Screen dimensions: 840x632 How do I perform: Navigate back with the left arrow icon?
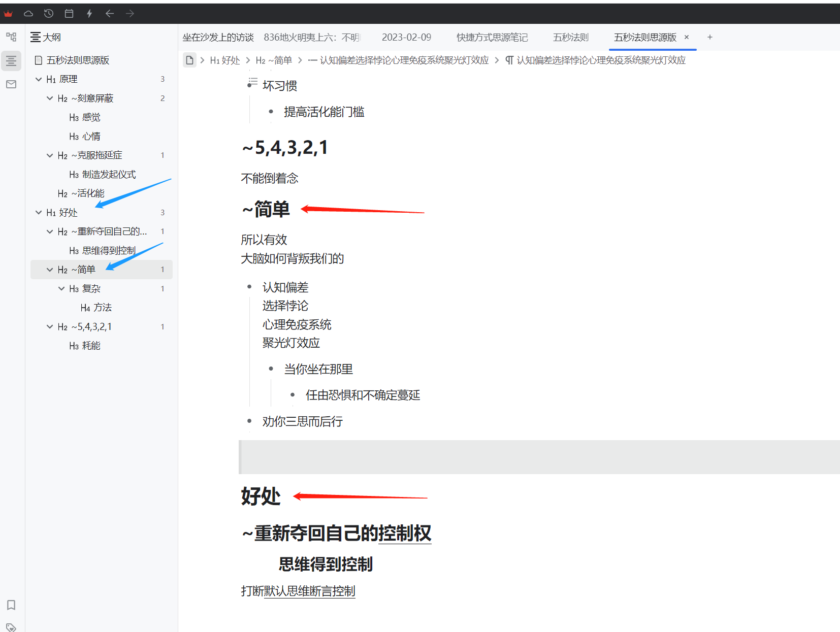pos(110,13)
